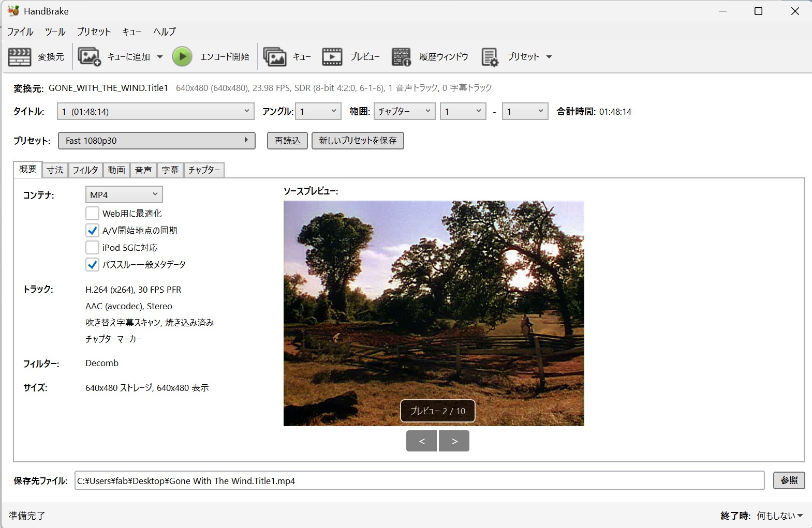Start encoding with the green play icon

pos(182,57)
